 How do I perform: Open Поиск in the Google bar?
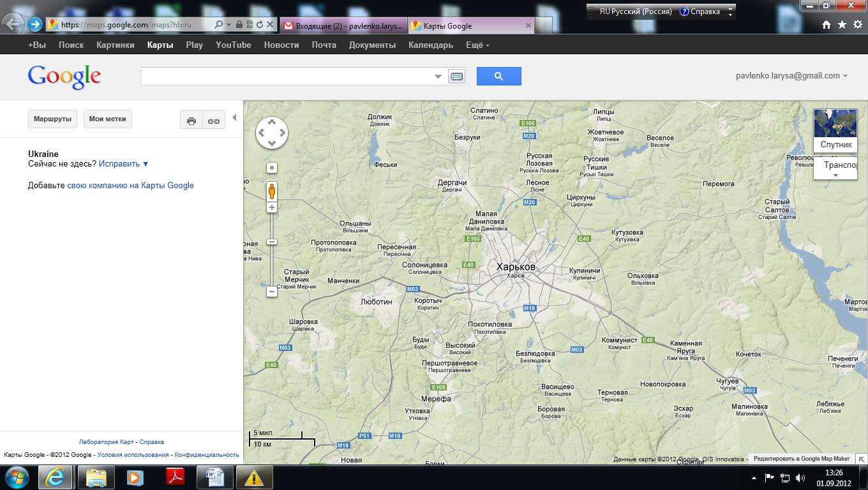point(71,45)
